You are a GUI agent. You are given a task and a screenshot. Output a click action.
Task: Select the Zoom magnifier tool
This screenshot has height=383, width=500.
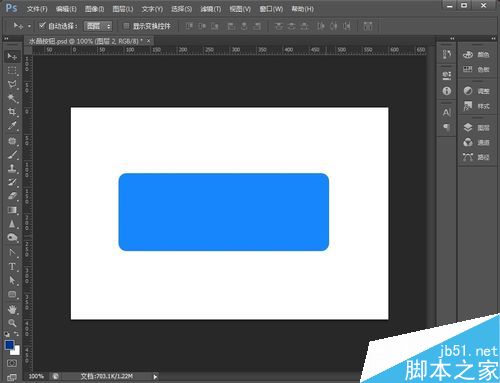point(12,323)
